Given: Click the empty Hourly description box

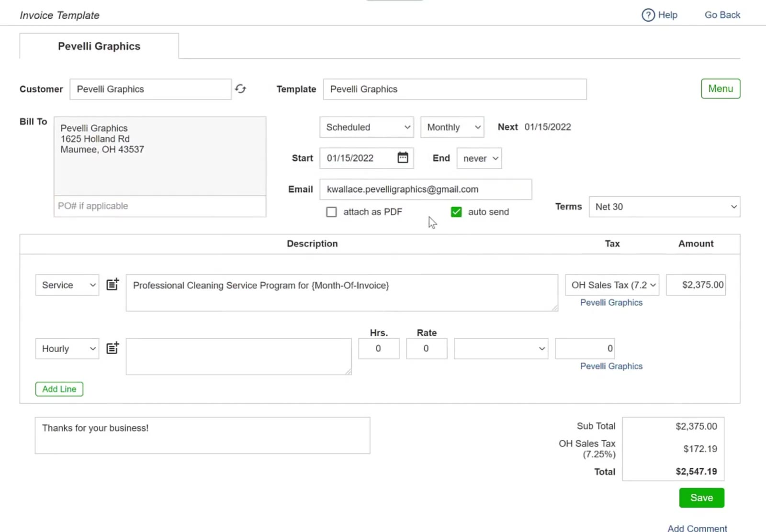Looking at the screenshot, I should click(x=239, y=356).
